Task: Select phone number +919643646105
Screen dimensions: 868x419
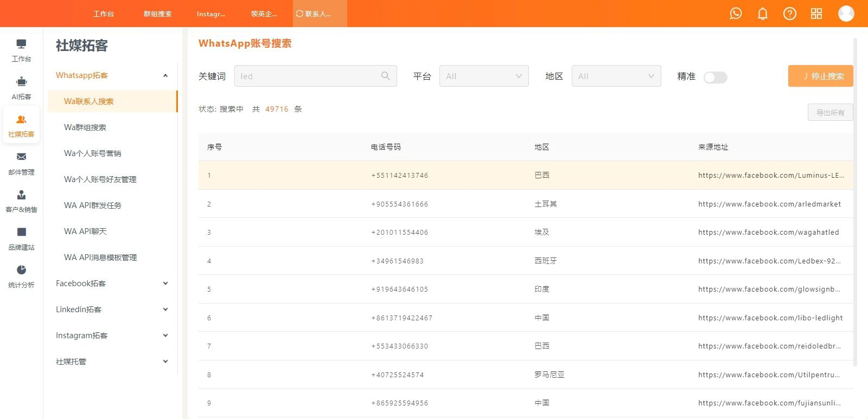Action: click(x=400, y=289)
